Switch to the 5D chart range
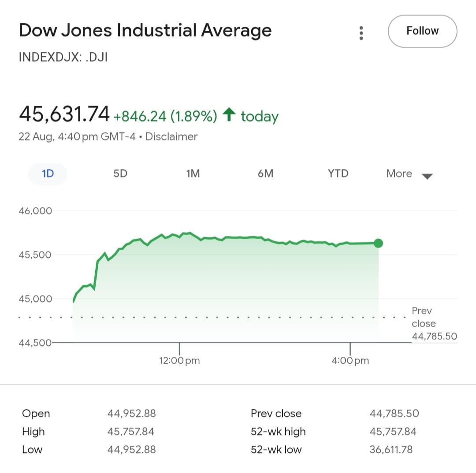Viewport: 476px width, 473px height. (x=120, y=174)
